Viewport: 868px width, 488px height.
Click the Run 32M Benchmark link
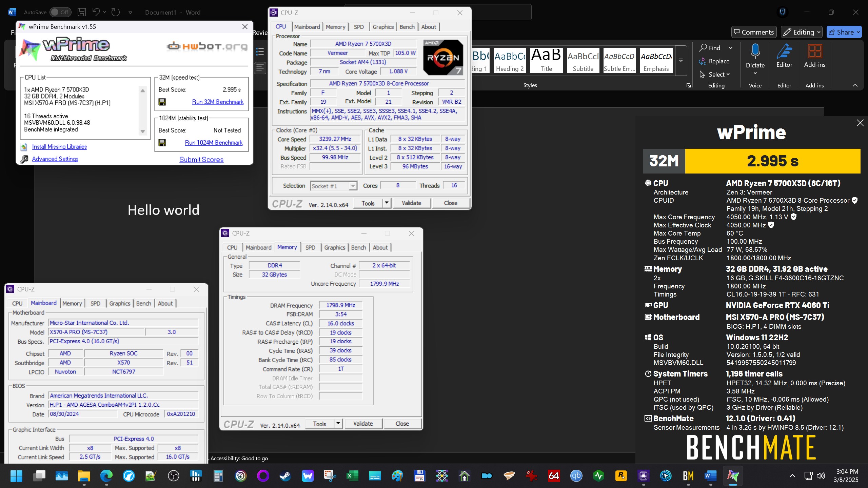(218, 102)
